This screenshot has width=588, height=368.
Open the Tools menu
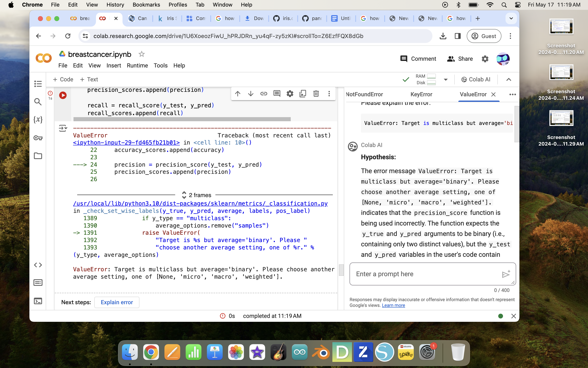[160, 65]
